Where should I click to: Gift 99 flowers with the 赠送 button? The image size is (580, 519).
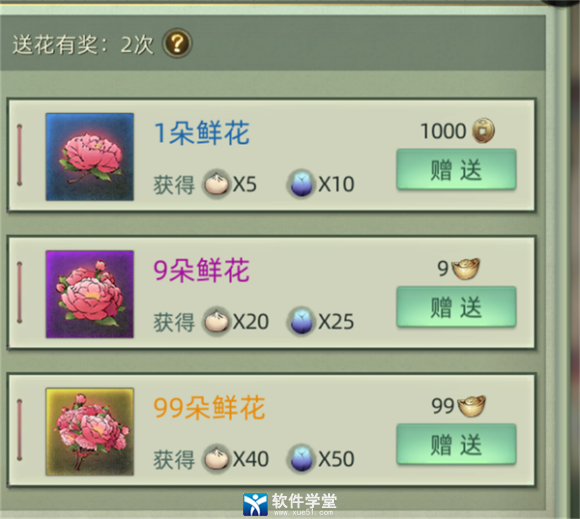[456, 444]
